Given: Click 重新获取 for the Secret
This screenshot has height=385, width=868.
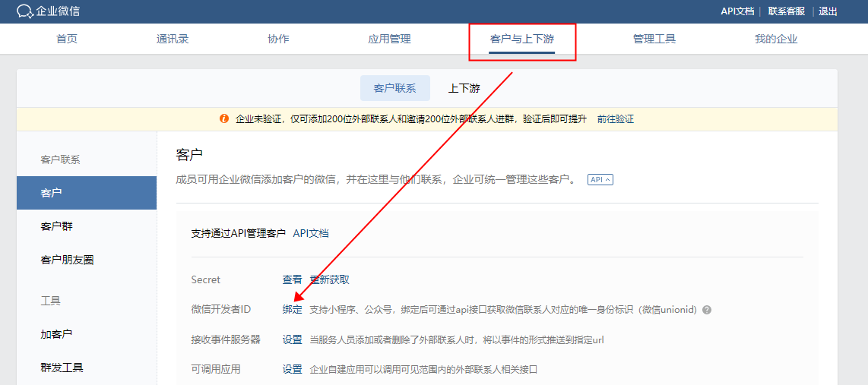Looking at the screenshot, I should point(329,279).
